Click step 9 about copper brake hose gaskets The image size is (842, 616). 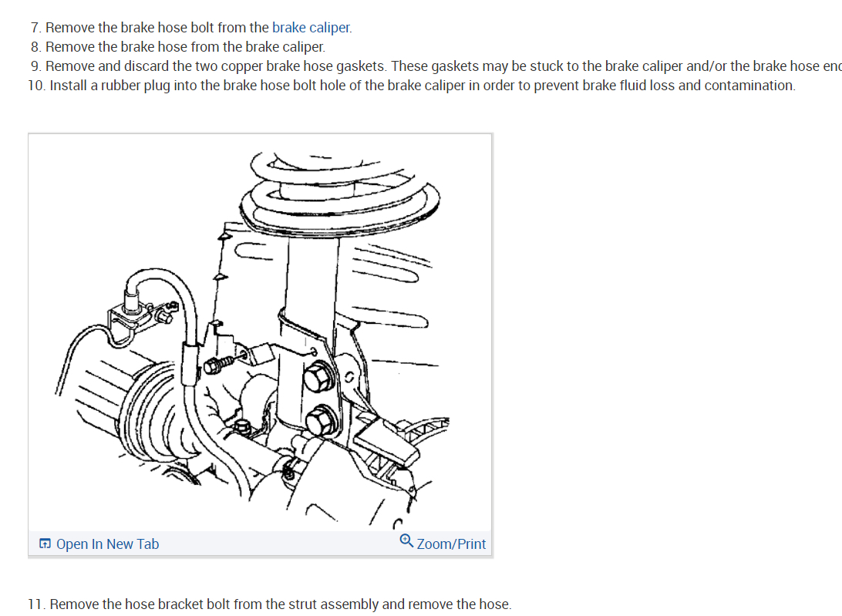436,66
